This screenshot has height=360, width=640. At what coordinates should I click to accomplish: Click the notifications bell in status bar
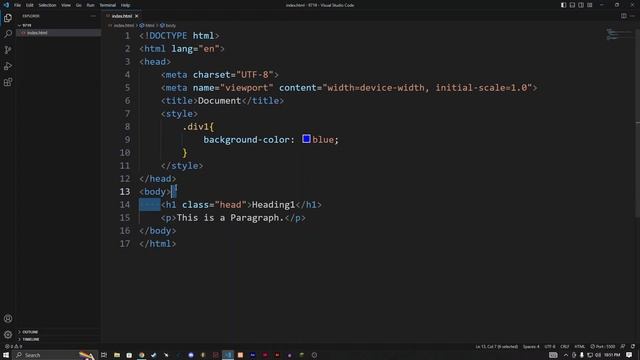point(633,347)
